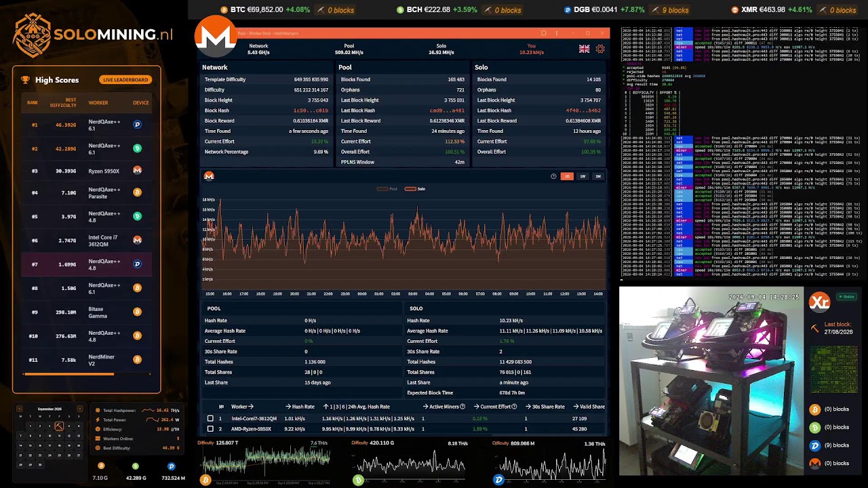Sort by Valid Shares column
The image size is (868, 488).
[589, 407]
